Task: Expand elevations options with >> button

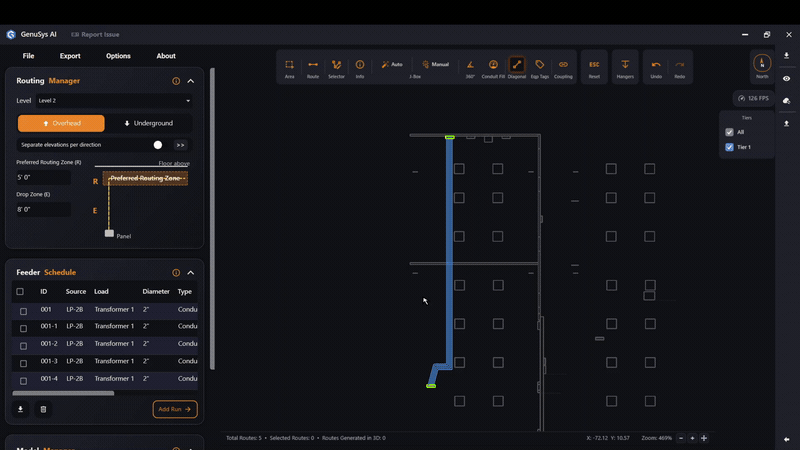Action: point(180,145)
